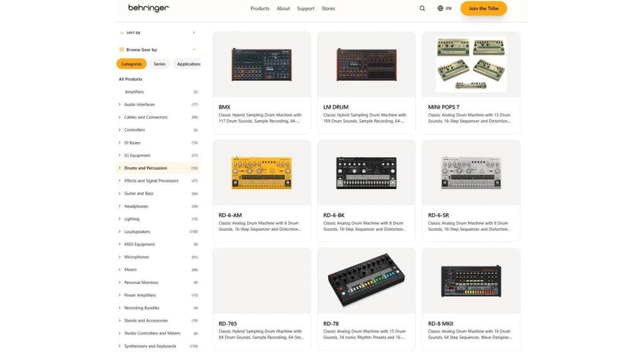
Task: Click the globe language icon
Action: (x=440, y=8)
